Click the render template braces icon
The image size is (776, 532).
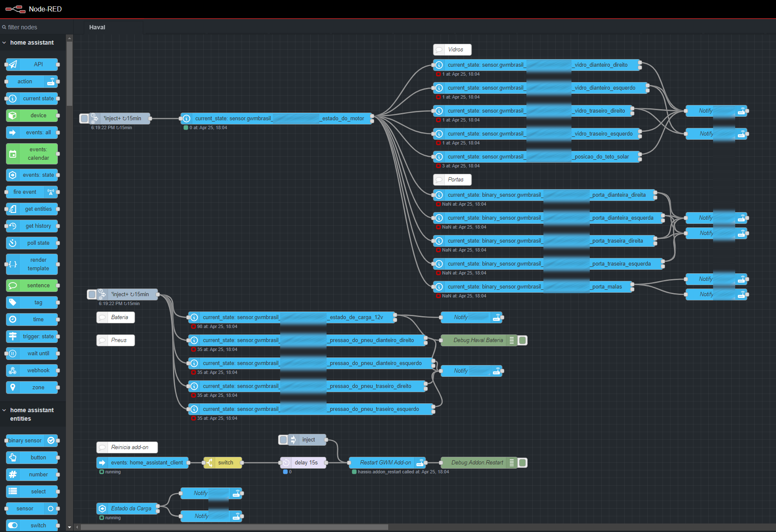pyautogui.click(x=13, y=264)
